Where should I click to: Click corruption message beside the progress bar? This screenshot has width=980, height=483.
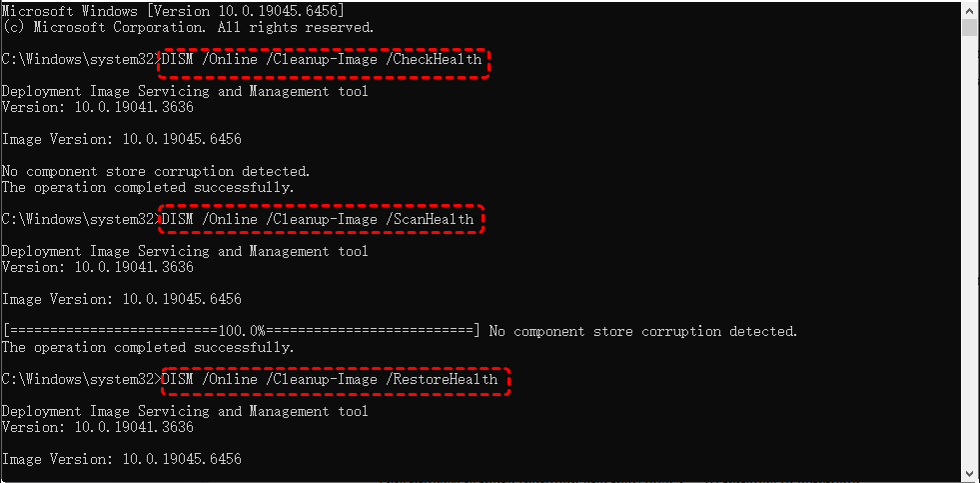[643, 331]
